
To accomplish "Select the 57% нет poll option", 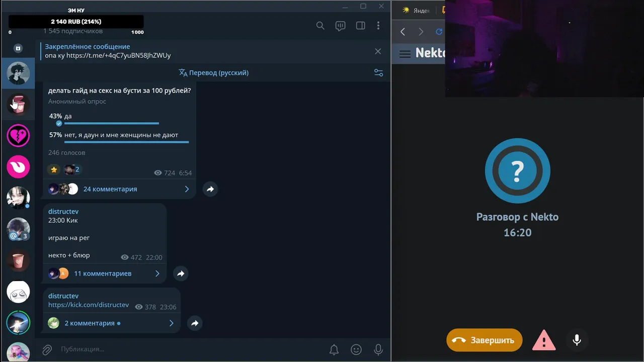I will pos(119,137).
